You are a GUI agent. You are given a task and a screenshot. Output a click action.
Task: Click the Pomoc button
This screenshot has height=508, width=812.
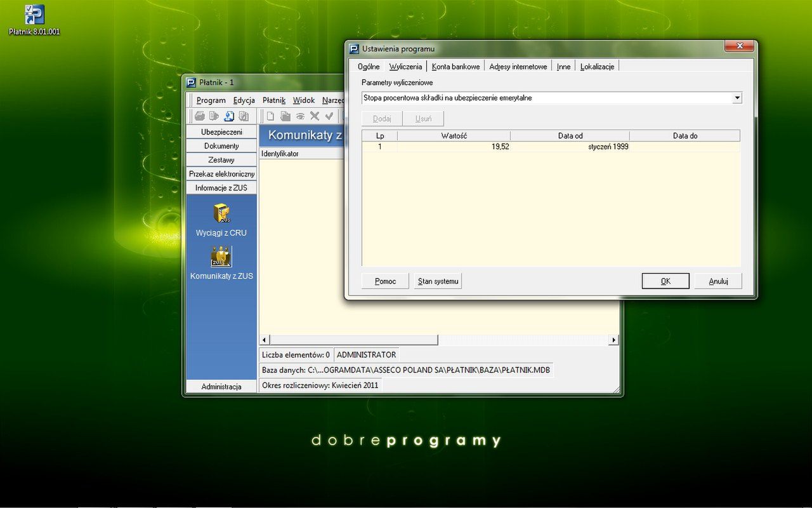point(385,281)
